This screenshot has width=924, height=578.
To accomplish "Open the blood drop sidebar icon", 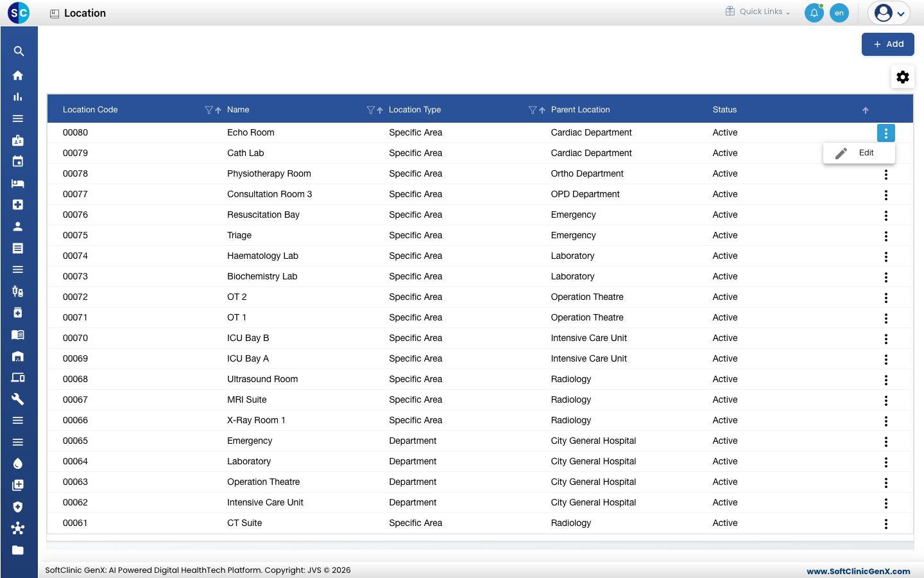I will tap(18, 464).
